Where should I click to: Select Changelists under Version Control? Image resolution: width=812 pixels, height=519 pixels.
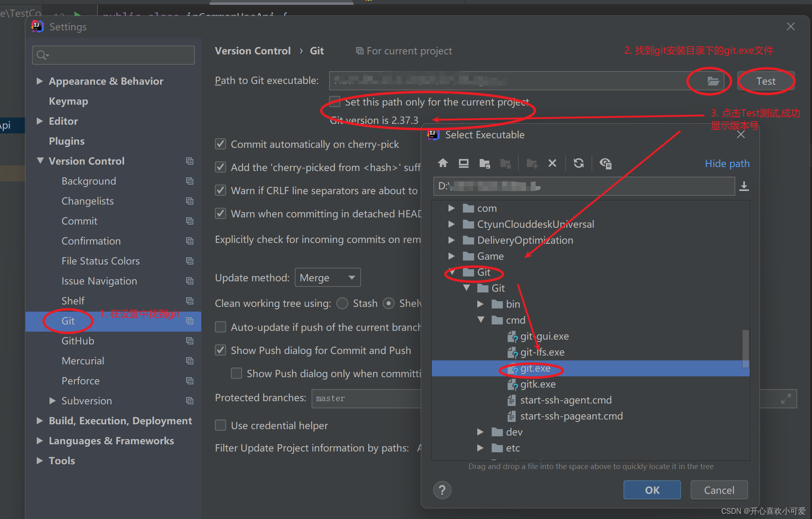click(87, 201)
